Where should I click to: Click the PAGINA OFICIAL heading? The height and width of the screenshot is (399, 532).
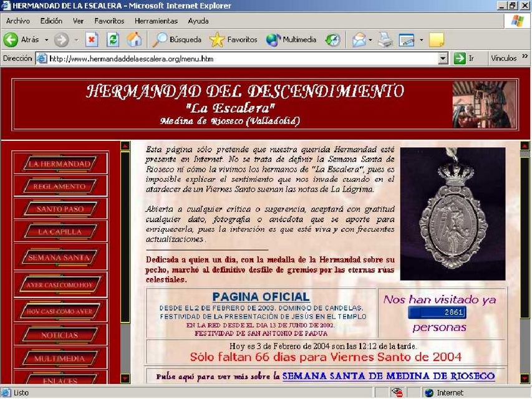261,297
